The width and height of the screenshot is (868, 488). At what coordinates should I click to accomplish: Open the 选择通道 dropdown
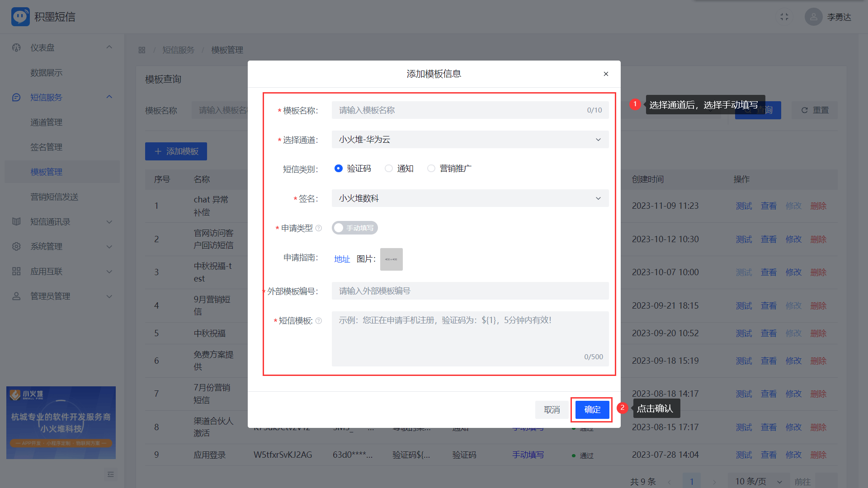(470, 140)
